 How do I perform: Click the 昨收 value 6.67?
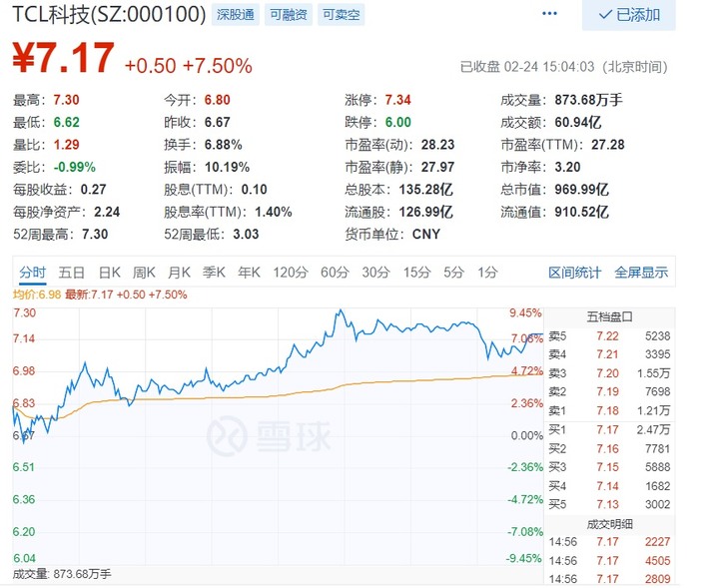(x=218, y=123)
